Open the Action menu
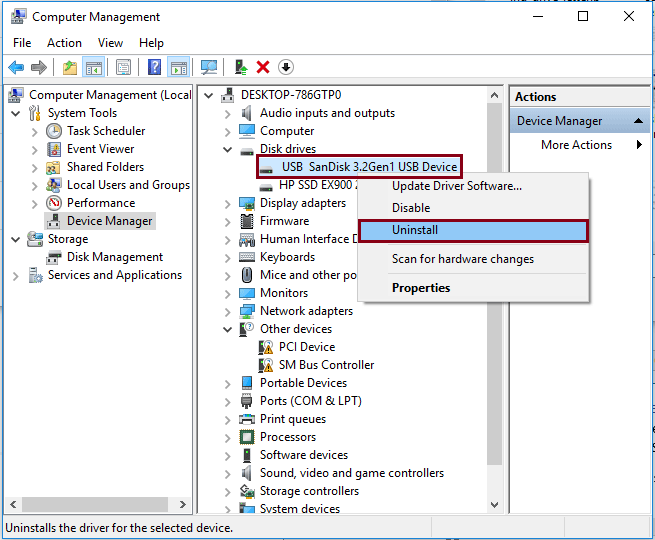This screenshot has height=540, width=655. click(x=64, y=43)
